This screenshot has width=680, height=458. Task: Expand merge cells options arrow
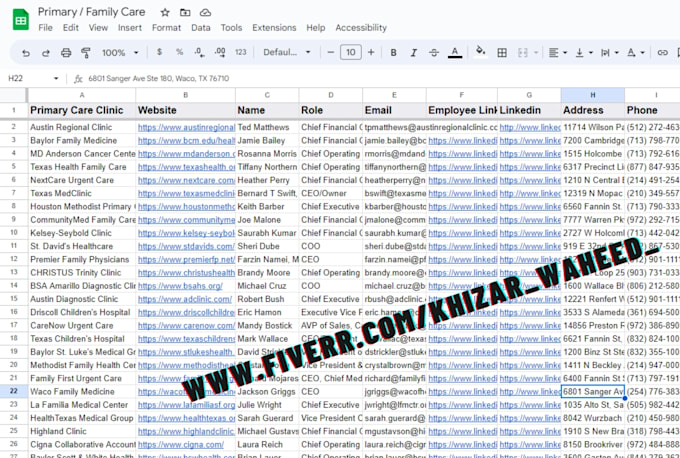pyautogui.click(x=536, y=52)
